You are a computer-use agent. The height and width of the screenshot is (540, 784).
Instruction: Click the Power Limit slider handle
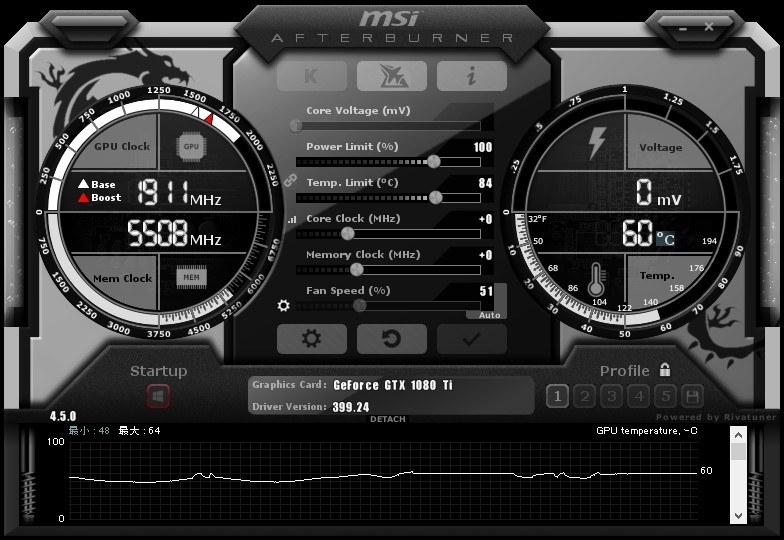(x=434, y=162)
